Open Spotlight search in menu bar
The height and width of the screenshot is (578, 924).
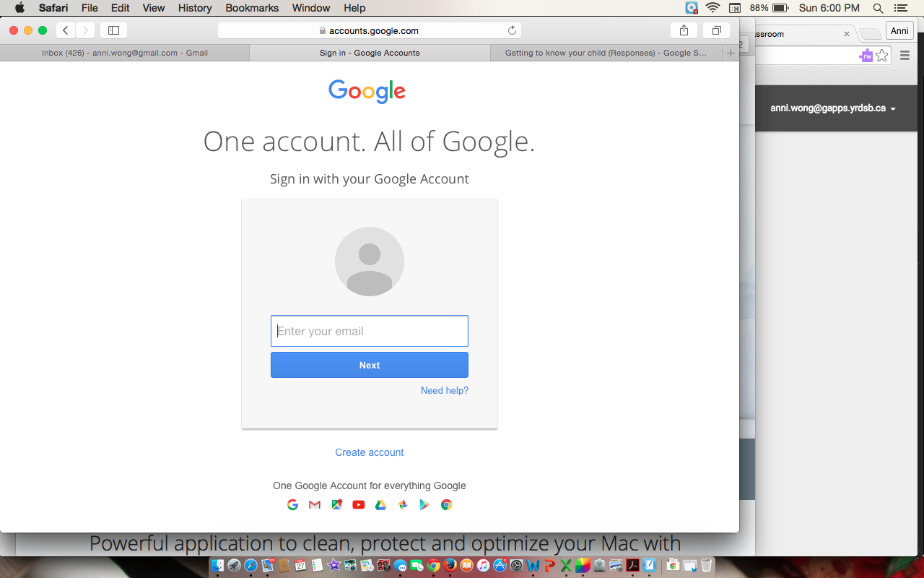click(x=878, y=8)
